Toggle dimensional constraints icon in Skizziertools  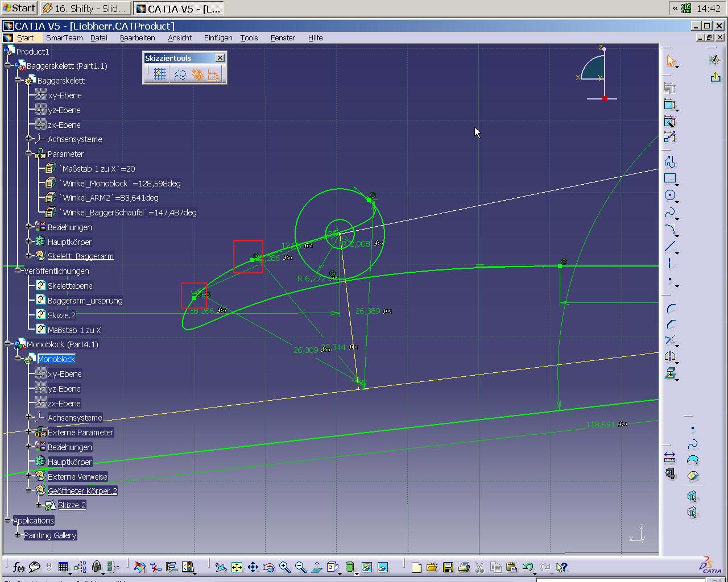coord(213,74)
